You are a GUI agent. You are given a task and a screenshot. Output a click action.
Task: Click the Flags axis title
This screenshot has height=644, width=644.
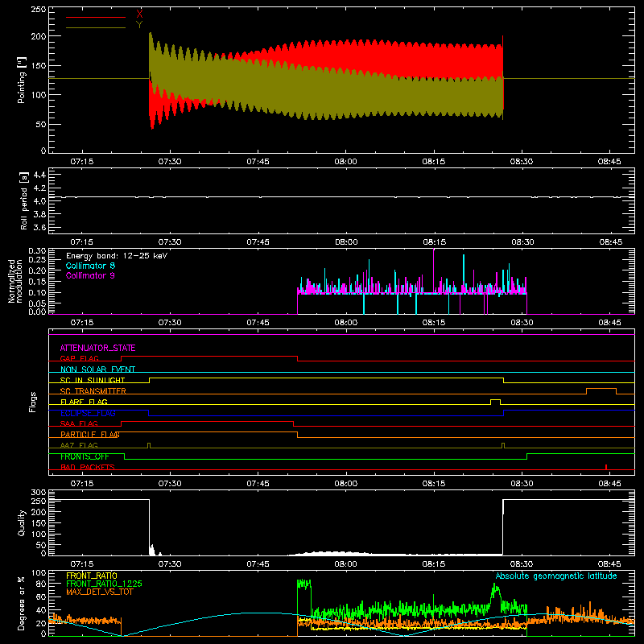pyautogui.click(x=33, y=402)
